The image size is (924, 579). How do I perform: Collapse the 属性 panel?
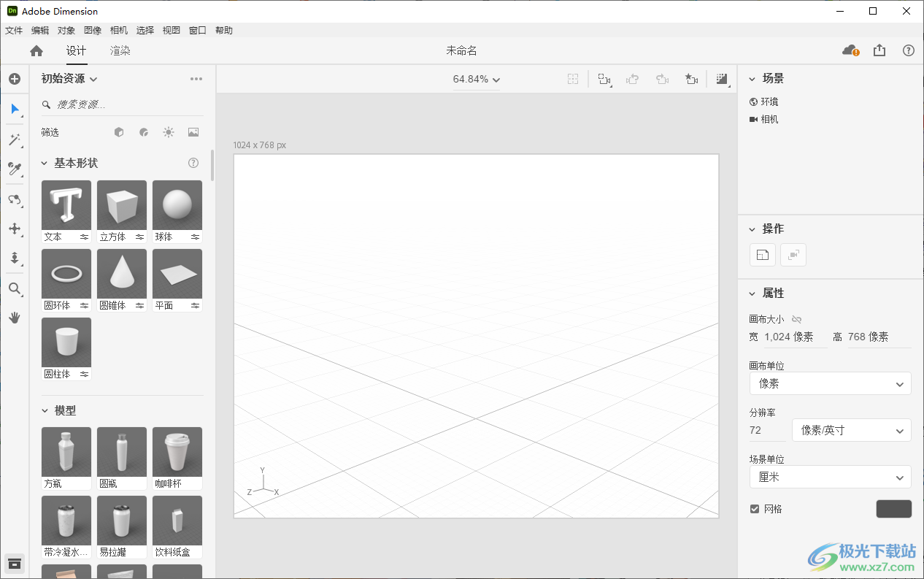(x=752, y=294)
